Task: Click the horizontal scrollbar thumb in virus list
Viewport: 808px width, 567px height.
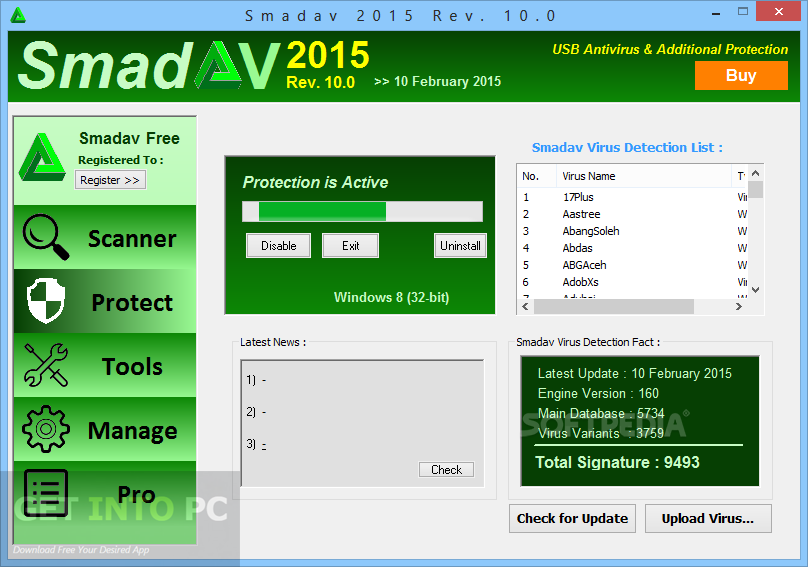Action: pos(614,307)
